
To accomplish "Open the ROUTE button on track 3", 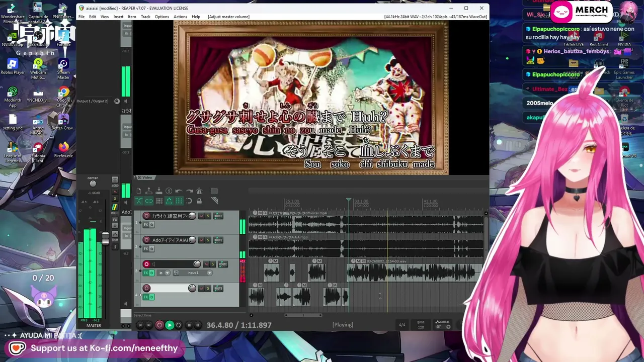I will (223, 264).
